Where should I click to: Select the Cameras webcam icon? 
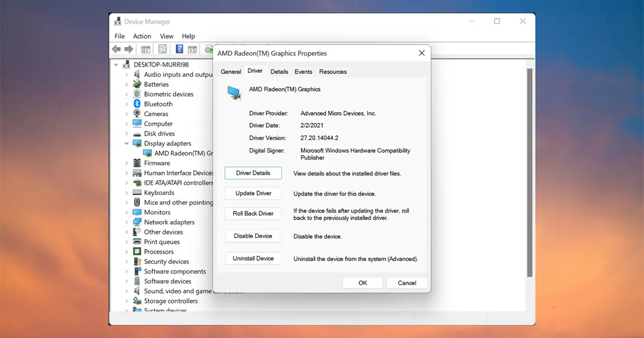[x=137, y=114]
